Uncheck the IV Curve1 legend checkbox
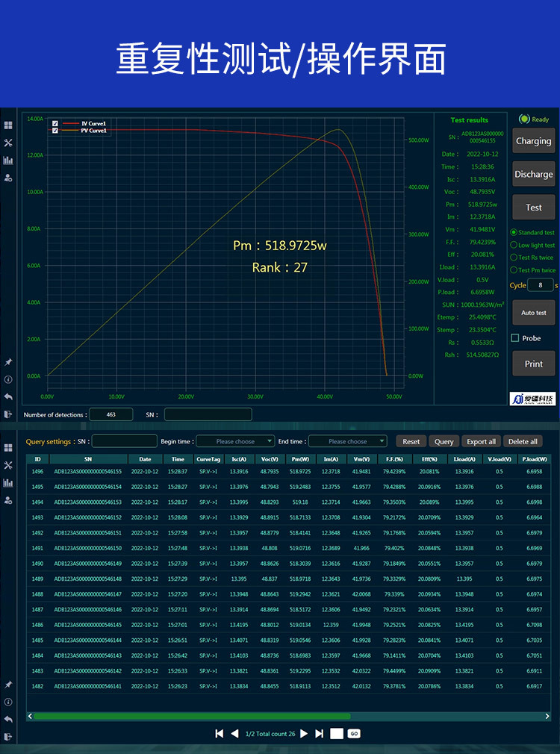 tap(55, 123)
